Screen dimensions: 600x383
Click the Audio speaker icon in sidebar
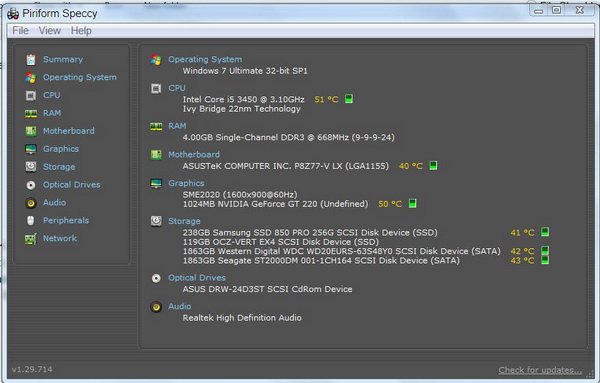(31, 203)
